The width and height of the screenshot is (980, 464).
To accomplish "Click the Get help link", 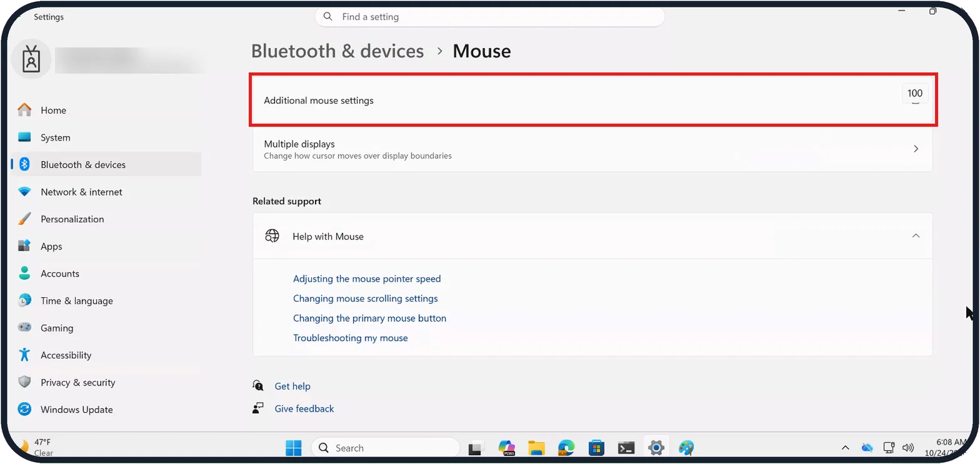I will [292, 386].
